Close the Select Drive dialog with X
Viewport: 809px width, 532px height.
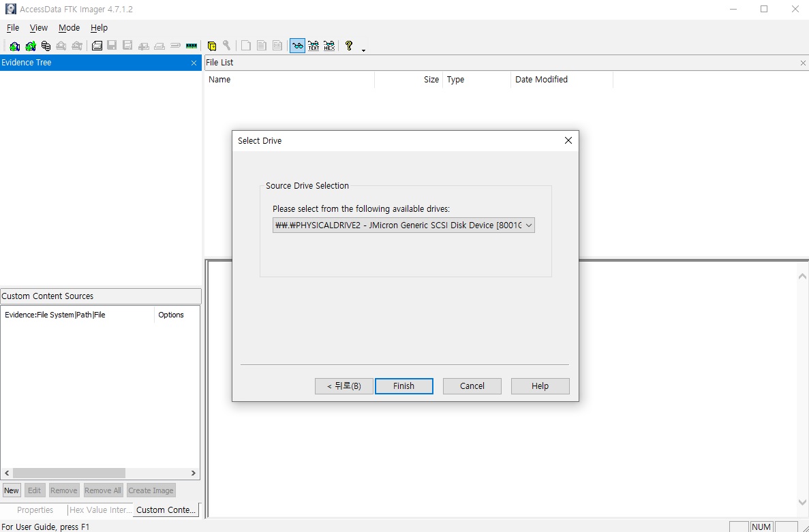[568, 141]
